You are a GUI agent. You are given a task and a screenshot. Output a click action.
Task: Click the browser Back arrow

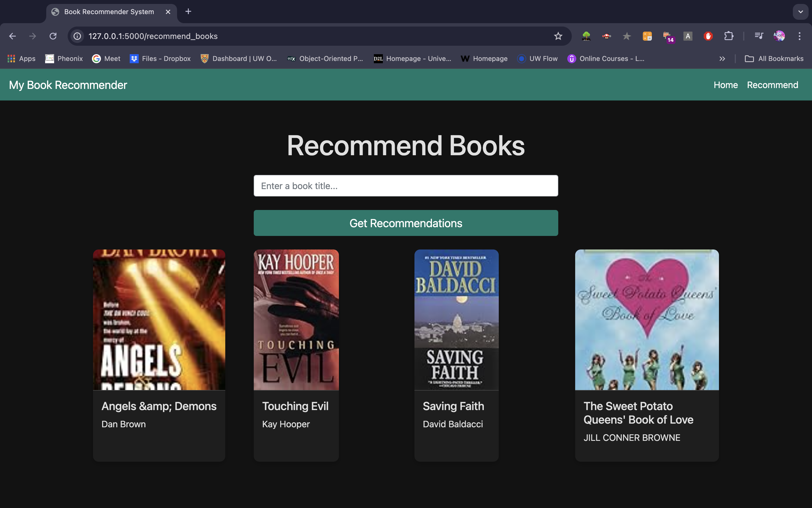12,36
